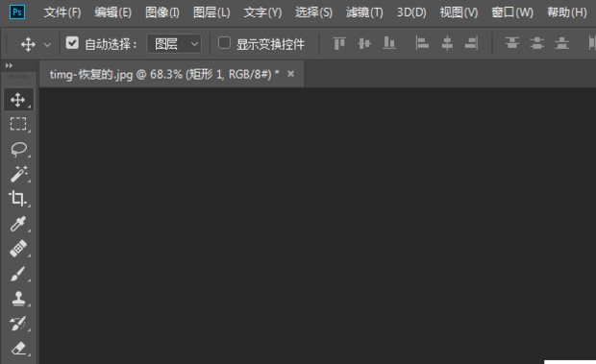Viewport: 596px width, 364px height.
Task: Click distribute vertical centers icon
Action: pos(536,43)
